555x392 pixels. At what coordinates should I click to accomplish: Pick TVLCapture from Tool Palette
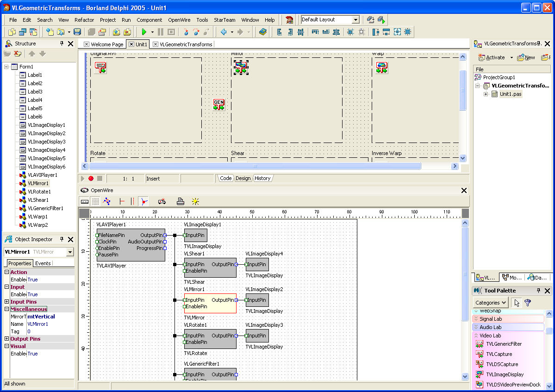(x=499, y=354)
